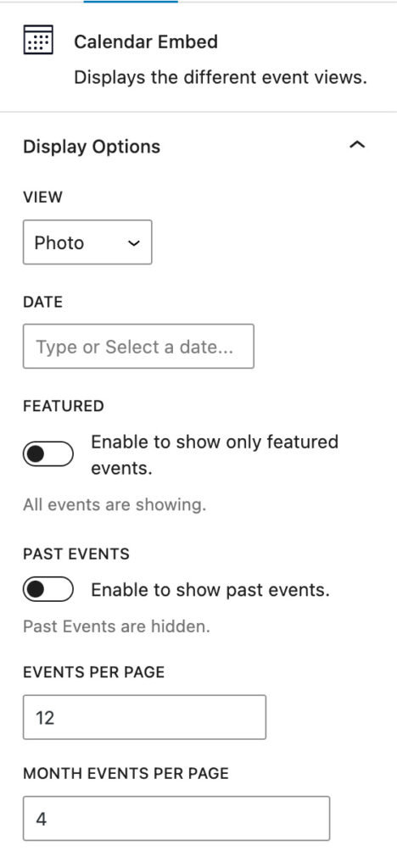This screenshot has width=397, height=868.
Task: Click the Events Per Page field containing 12
Action: 144,717
